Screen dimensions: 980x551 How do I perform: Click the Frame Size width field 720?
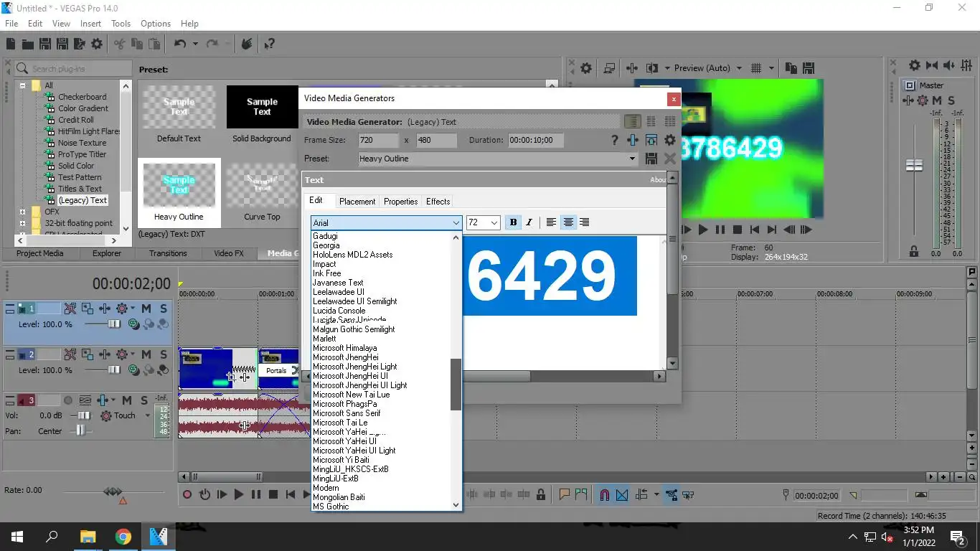[378, 140]
